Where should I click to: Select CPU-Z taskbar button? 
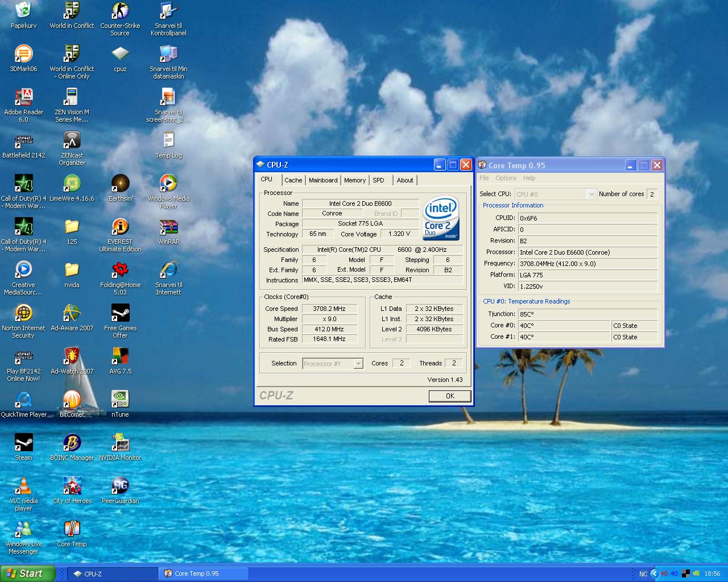point(113,573)
